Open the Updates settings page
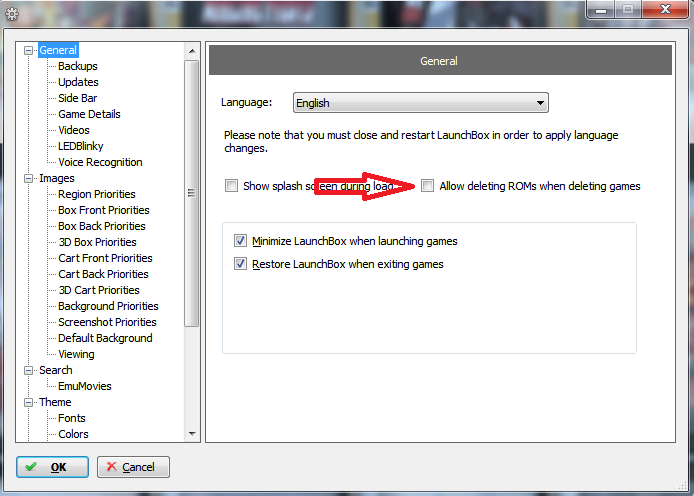Viewport: 694px width, 496px height. click(x=78, y=82)
